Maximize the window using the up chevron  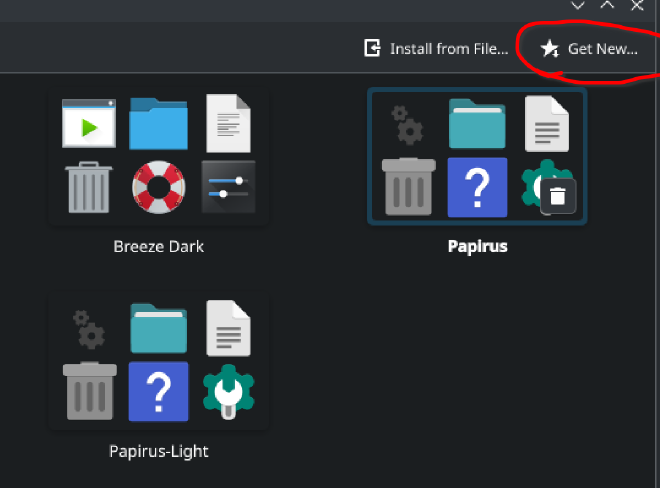[607, 6]
